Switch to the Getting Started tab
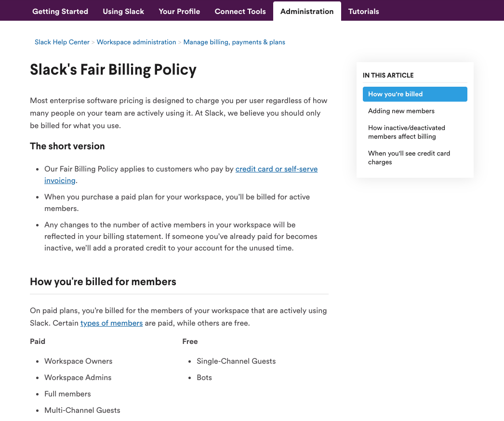This screenshot has height=421, width=504. [60, 11]
